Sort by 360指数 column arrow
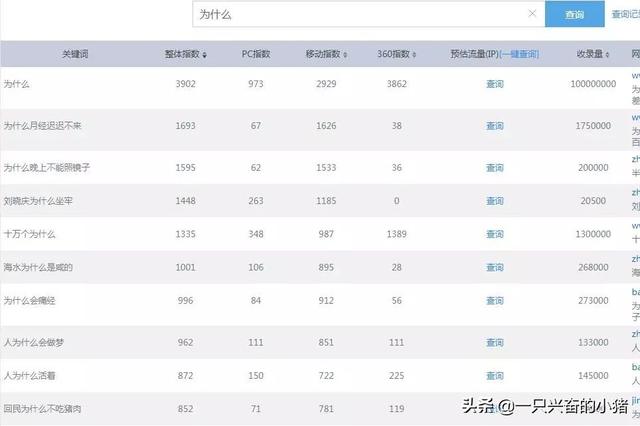 coord(414,55)
